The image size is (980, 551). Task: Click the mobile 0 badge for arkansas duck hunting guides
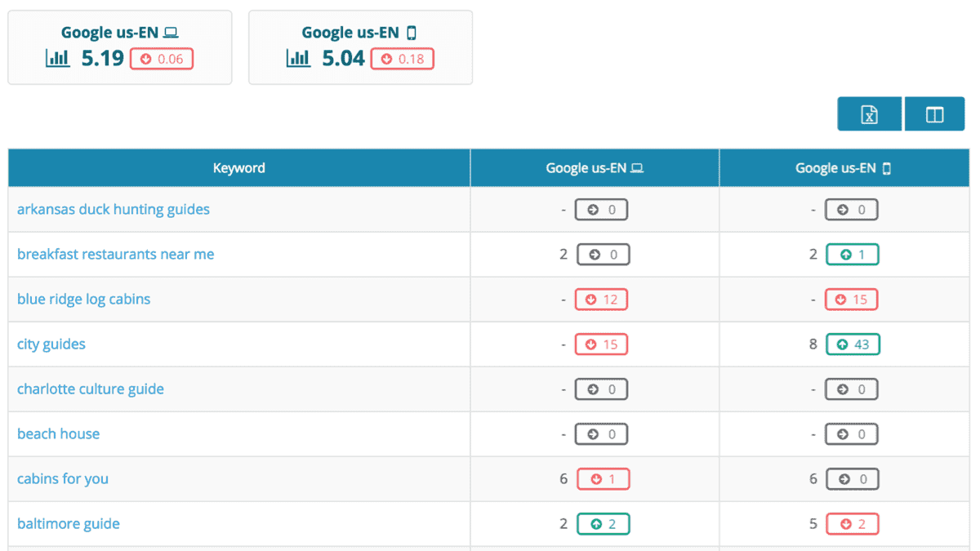(851, 210)
